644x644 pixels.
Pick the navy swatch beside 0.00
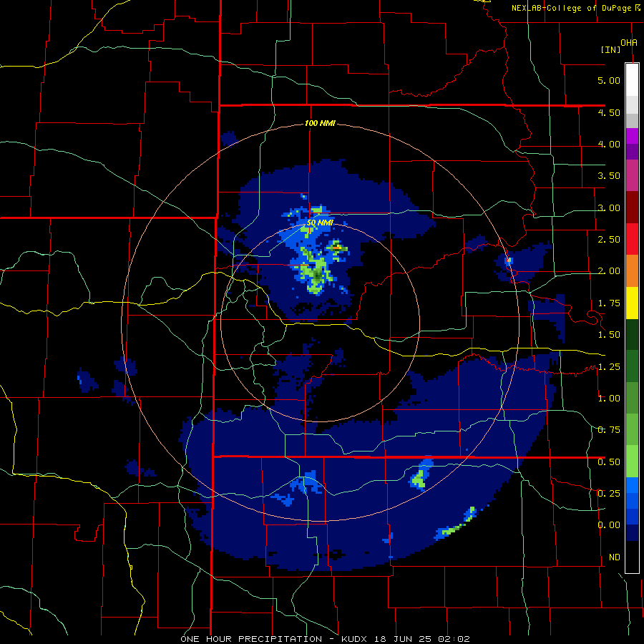(x=632, y=533)
